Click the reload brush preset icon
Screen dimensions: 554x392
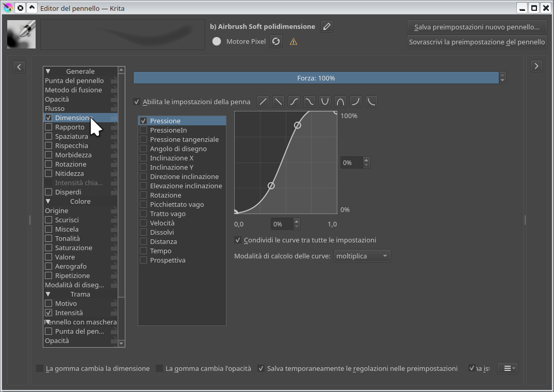point(276,41)
